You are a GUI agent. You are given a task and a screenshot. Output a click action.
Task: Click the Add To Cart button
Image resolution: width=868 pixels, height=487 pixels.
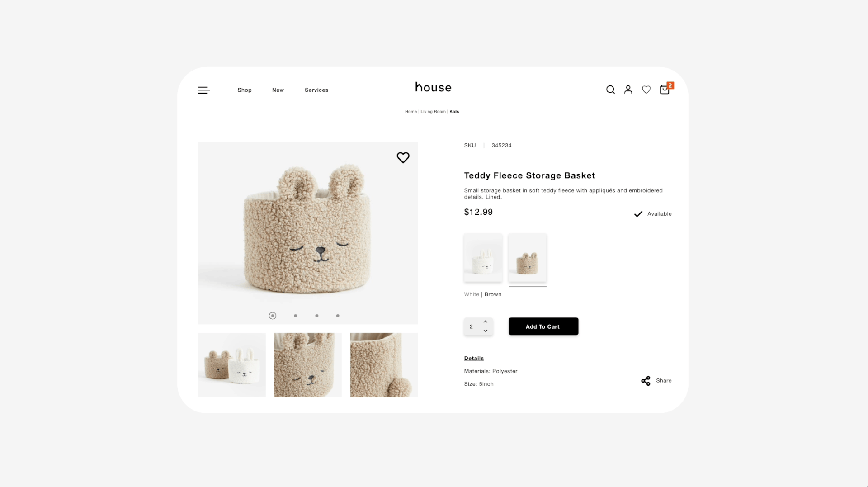pyautogui.click(x=543, y=326)
